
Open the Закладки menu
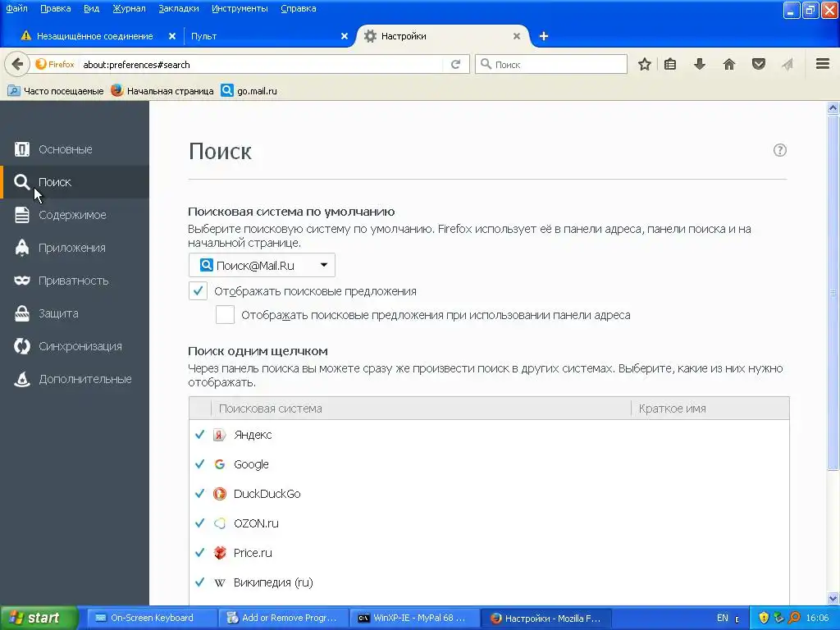tap(178, 8)
